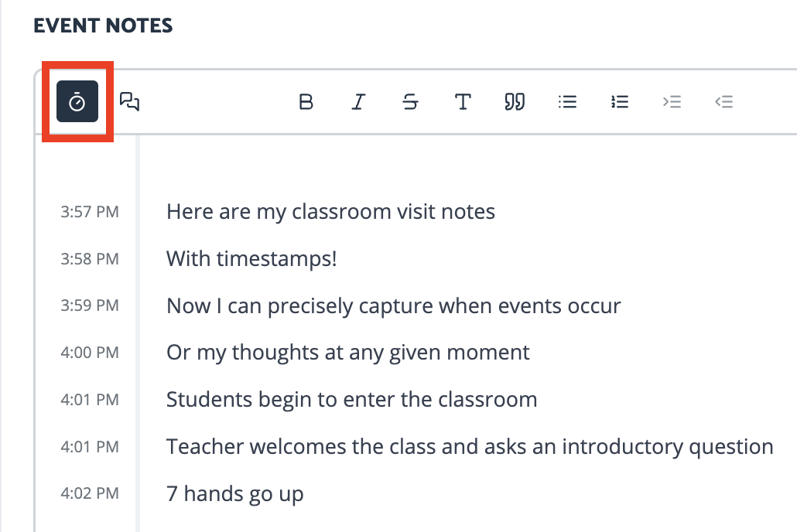
Task: Select the 4:02 PM timestamp
Action: 90,493
